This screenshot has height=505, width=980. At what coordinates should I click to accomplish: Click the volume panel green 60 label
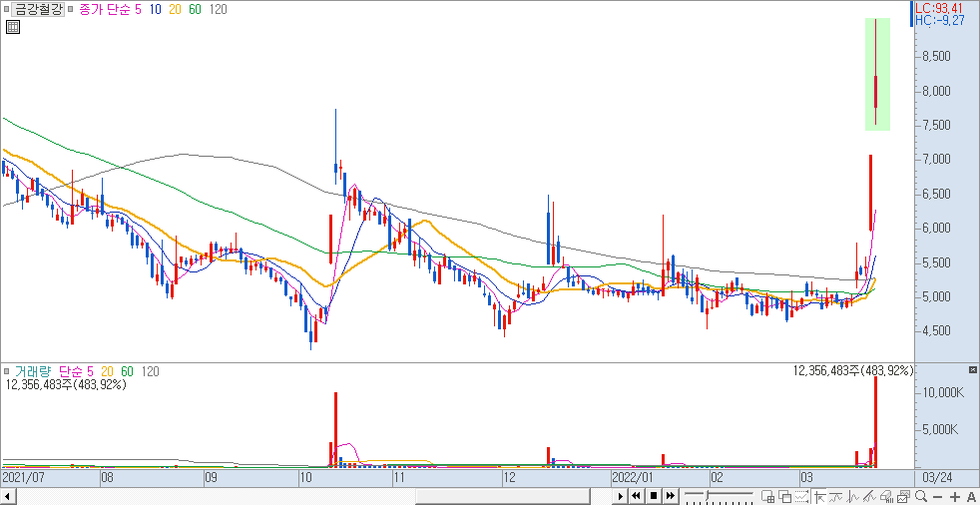click(x=127, y=371)
